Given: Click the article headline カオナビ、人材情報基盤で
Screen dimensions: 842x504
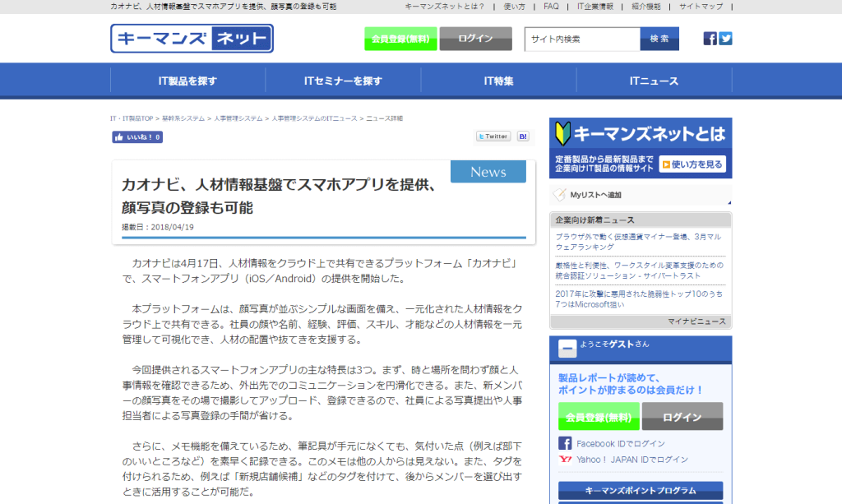Looking at the screenshot, I should pos(280,196).
